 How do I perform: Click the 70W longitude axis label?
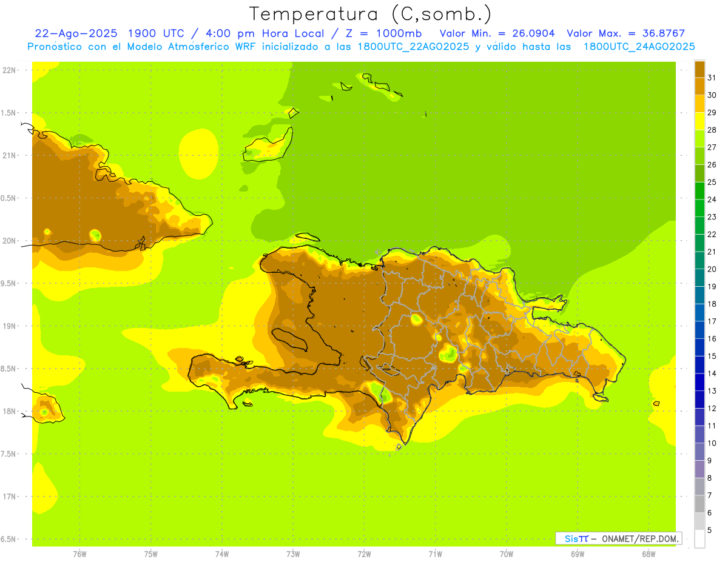(x=507, y=554)
